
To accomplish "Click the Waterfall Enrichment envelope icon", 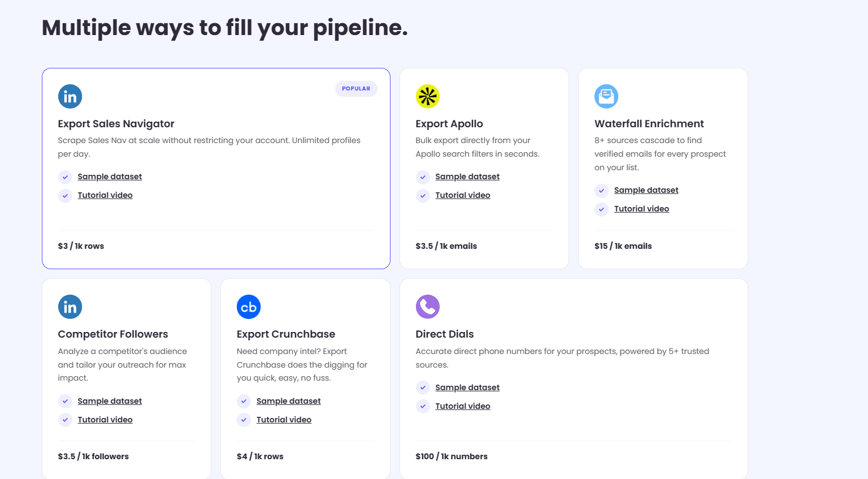I will coord(606,96).
